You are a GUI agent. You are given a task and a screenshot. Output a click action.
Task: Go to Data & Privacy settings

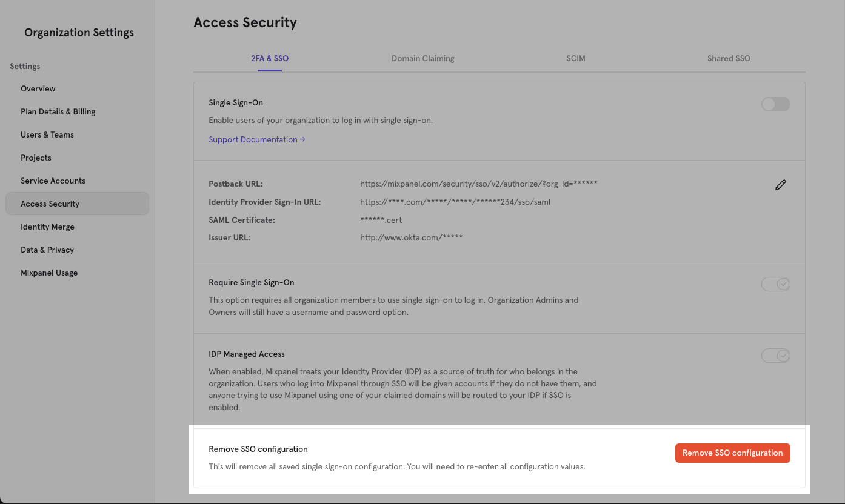coord(47,250)
